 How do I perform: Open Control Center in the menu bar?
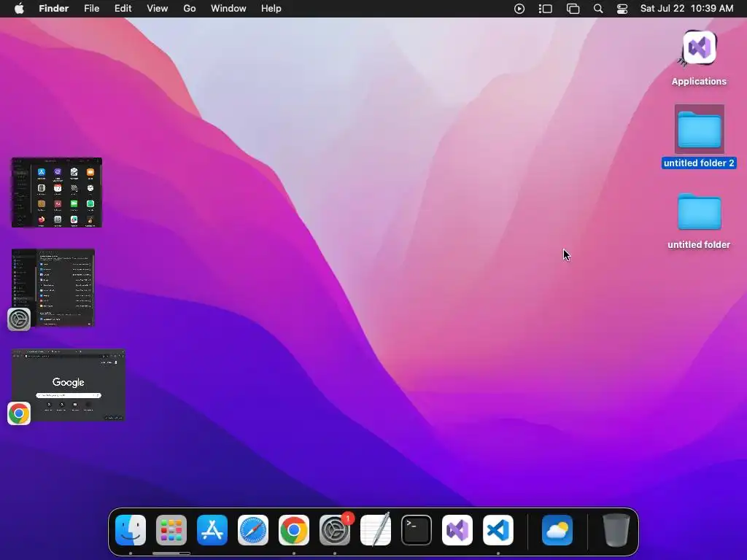(x=622, y=9)
